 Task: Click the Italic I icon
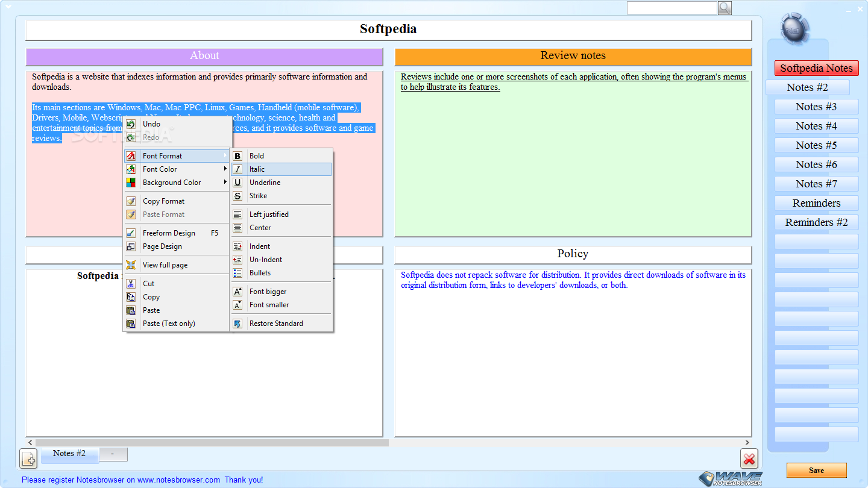pyautogui.click(x=237, y=169)
